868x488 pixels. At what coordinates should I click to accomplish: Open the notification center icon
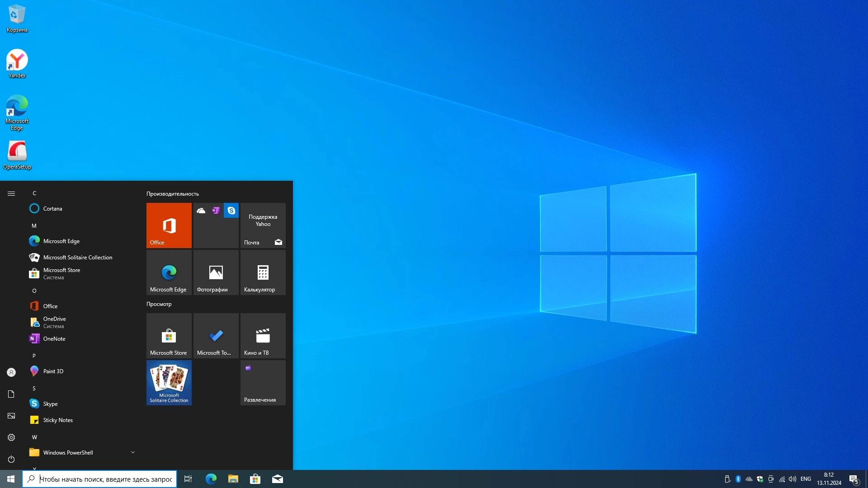(x=854, y=479)
